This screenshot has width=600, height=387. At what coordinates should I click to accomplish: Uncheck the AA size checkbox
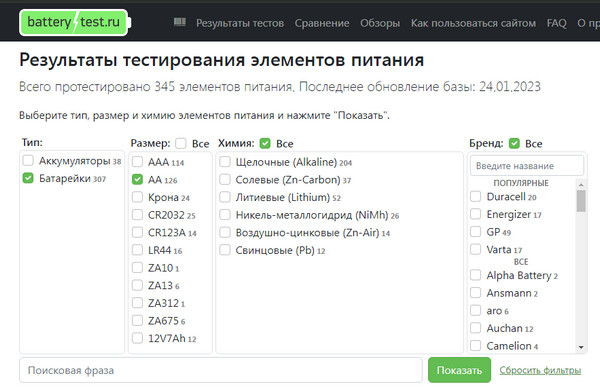click(x=137, y=179)
